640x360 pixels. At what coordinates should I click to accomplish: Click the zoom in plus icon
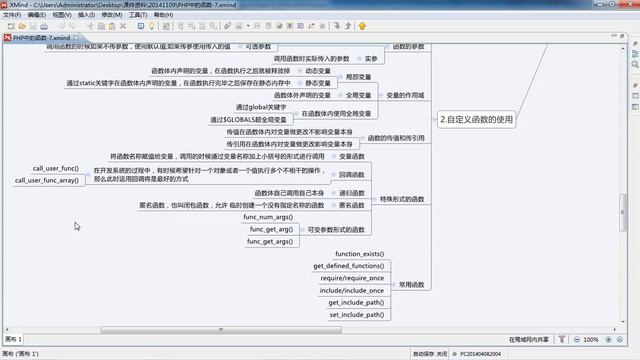tap(608, 340)
